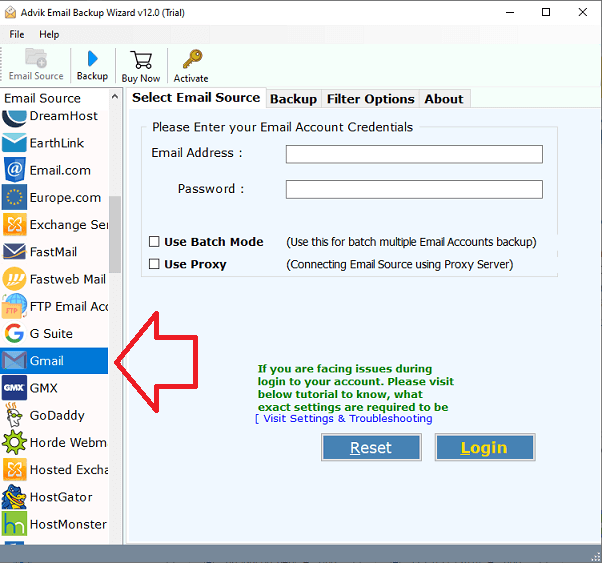
Task: Select the G Suite Google icon
Action: tap(14, 333)
